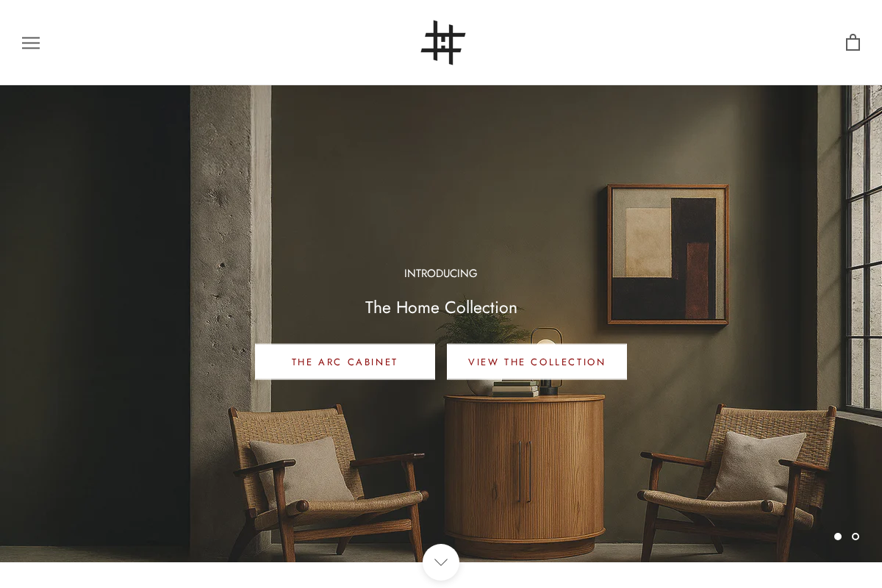Click the cushion on the left chair

(301, 471)
